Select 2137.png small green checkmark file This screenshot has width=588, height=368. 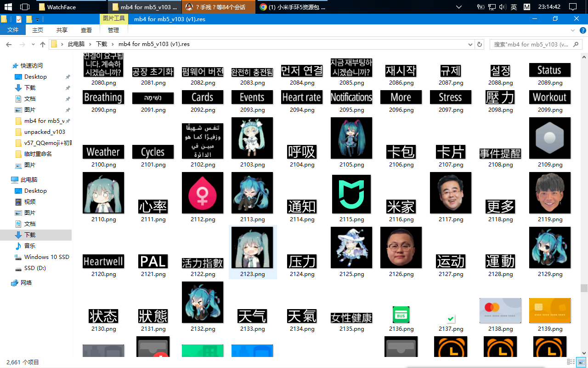pos(451,318)
